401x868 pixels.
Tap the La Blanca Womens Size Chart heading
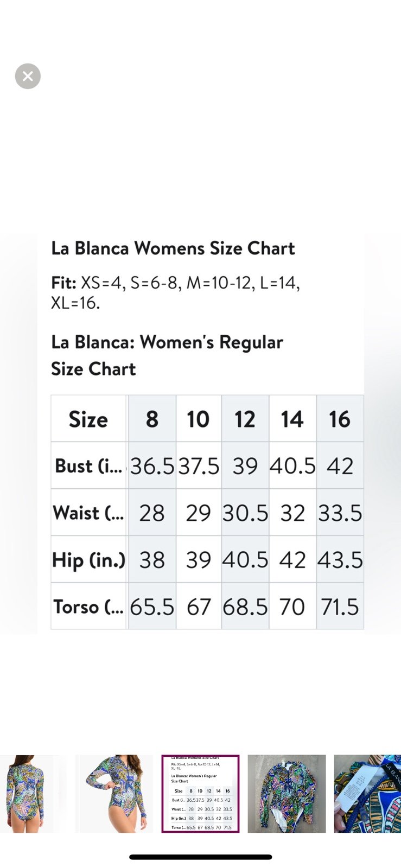point(173,248)
